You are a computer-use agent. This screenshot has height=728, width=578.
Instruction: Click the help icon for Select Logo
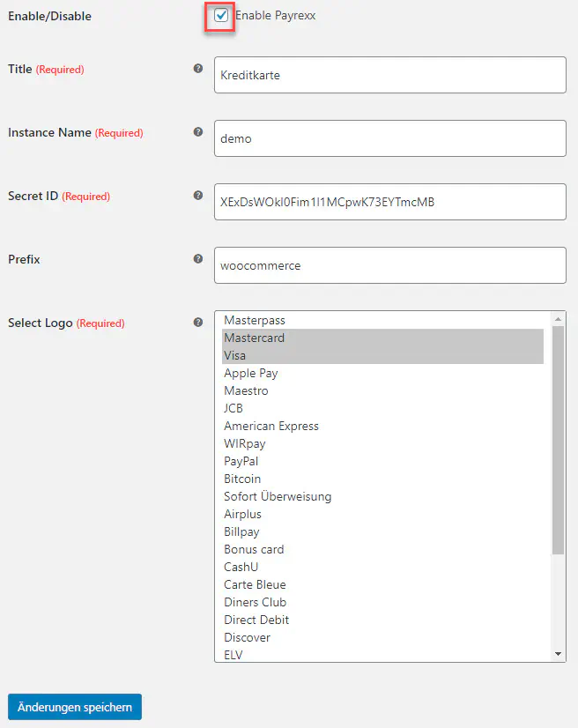198,322
